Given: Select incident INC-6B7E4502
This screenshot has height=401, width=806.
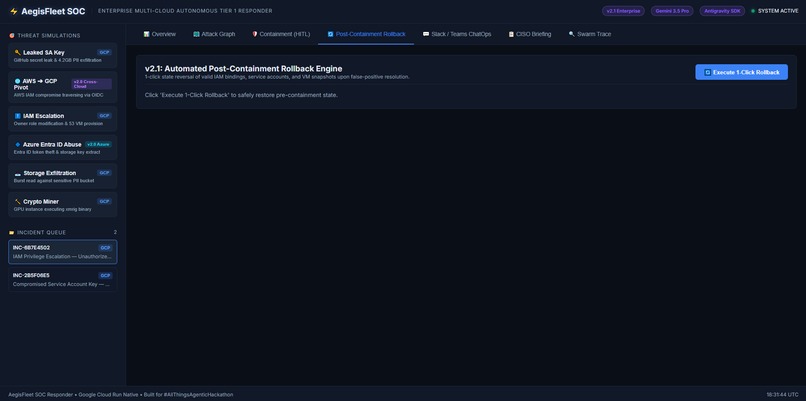Looking at the screenshot, I should tap(63, 252).
